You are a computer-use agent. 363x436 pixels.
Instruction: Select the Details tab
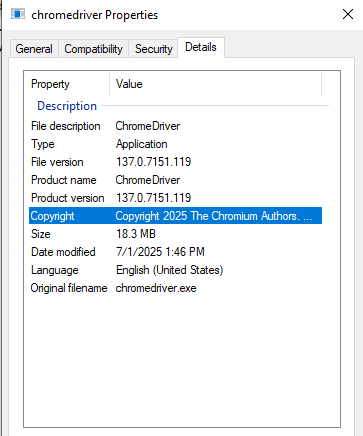(201, 47)
